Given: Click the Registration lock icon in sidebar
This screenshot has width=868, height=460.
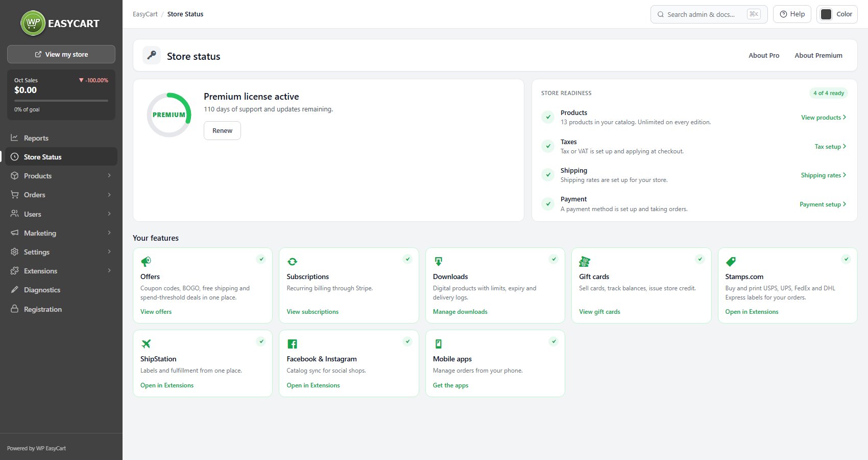Looking at the screenshot, I should tap(14, 309).
